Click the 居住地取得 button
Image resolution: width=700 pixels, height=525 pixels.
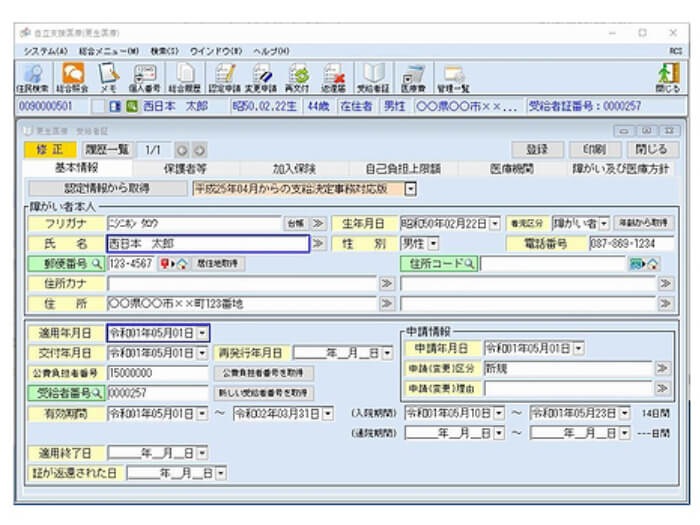tap(217, 264)
